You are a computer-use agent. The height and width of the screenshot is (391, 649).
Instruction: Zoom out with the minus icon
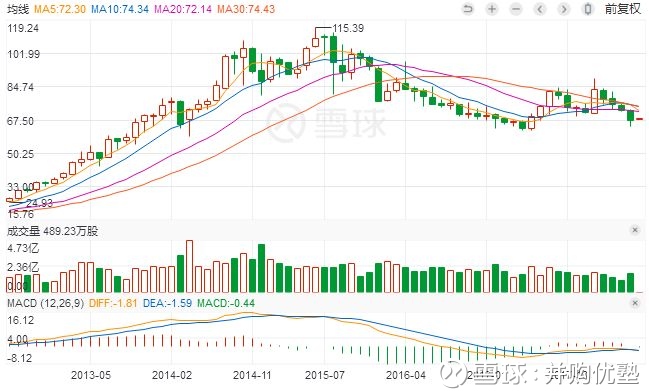(516, 9)
